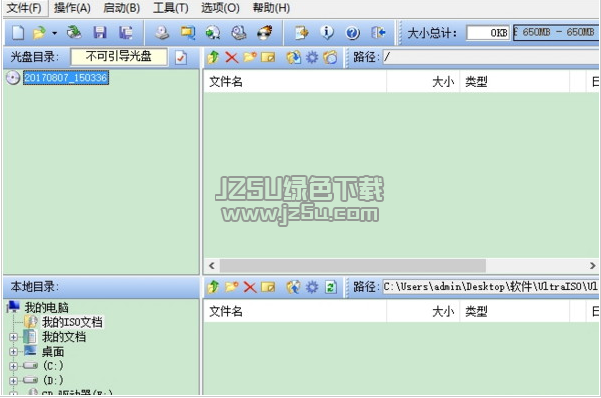Viewport: 601px width, 398px height.
Task: Click the gear Properties icon in the upper image pane toolbar
Action: click(312, 58)
